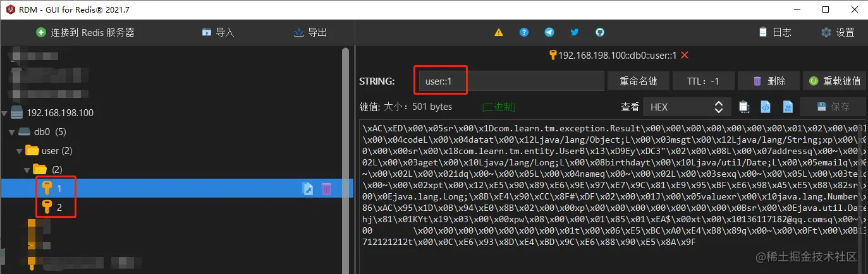Click the TTL: -1 button
The width and height of the screenshot is (868, 274).
click(704, 81)
